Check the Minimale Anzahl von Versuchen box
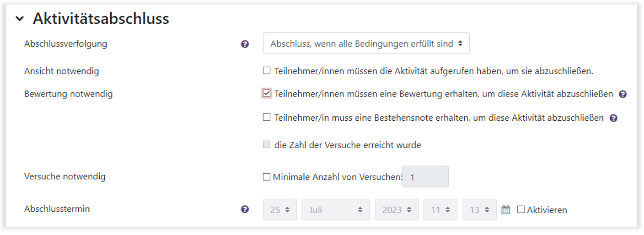The image size is (644, 235). click(267, 177)
